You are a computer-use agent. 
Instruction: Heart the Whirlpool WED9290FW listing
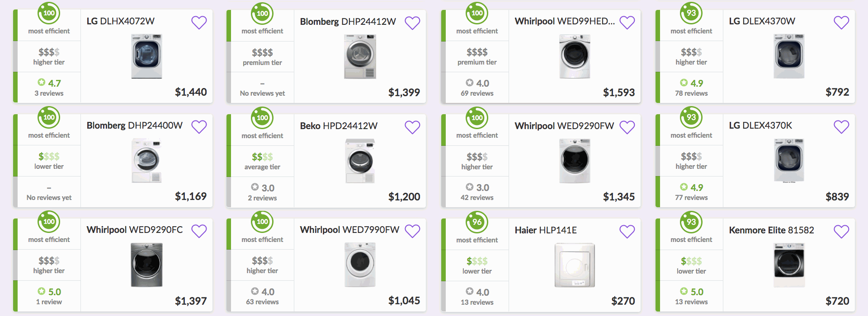click(x=627, y=127)
